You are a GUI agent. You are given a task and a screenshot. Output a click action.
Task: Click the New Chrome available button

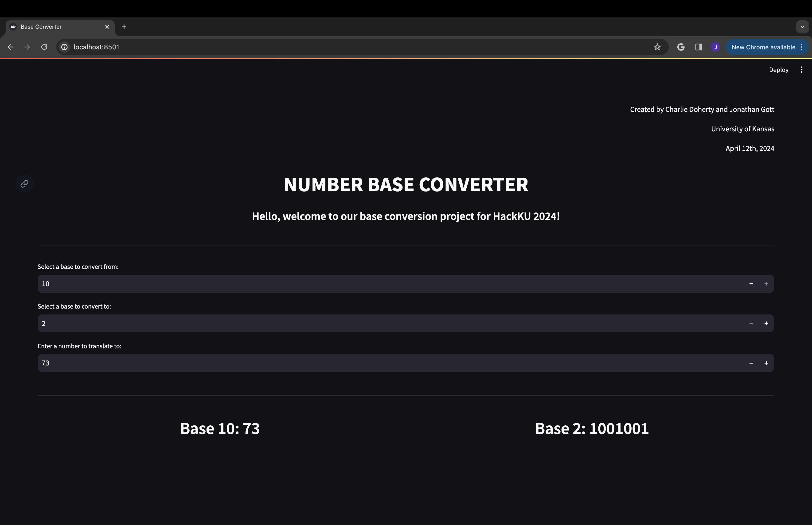click(x=763, y=47)
